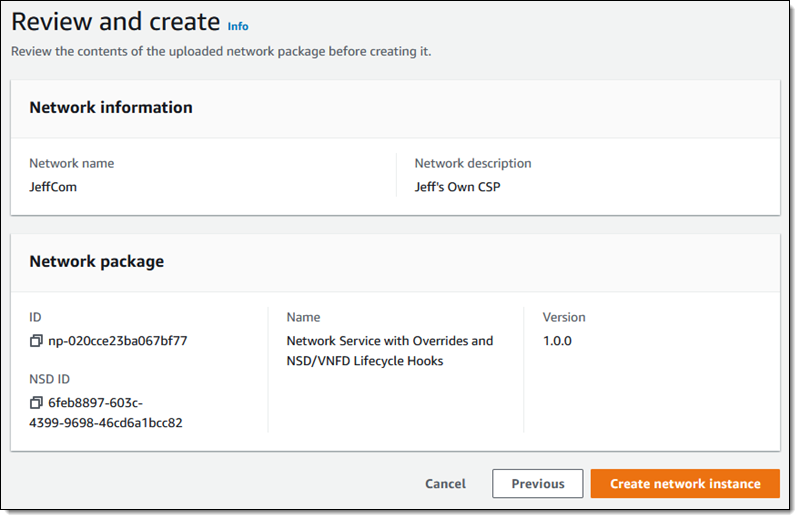Image resolution: width=800 pixels, height=520 pixels.
Task: Click the JeffCom network name value
Action: click(x=53, y=187)
